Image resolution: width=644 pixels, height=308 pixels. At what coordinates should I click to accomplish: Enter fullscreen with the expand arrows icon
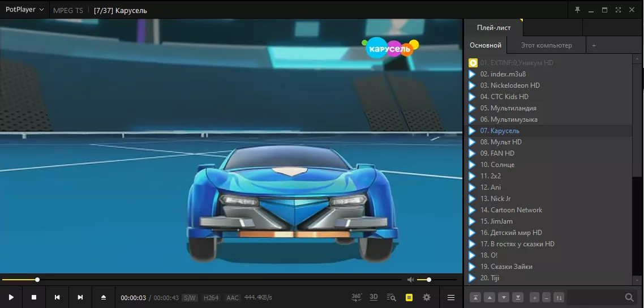[x=618, y=10]
